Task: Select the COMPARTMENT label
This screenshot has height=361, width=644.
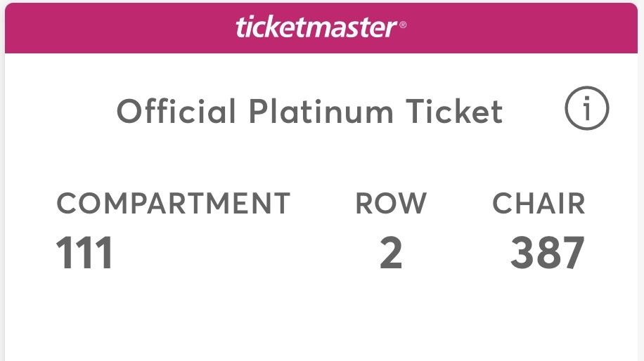Action: click(x=173, y=204)
